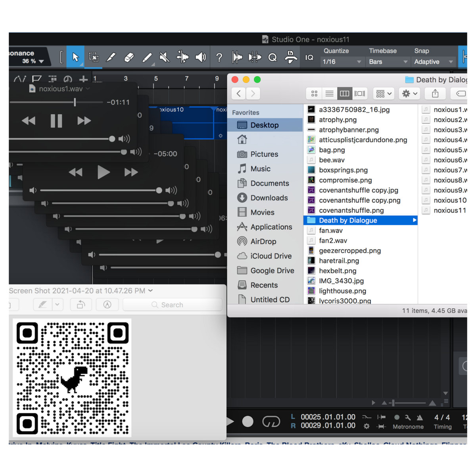Screen dimensions: 476x476
Task: Switch Finder to icon view
Action: 314,94
